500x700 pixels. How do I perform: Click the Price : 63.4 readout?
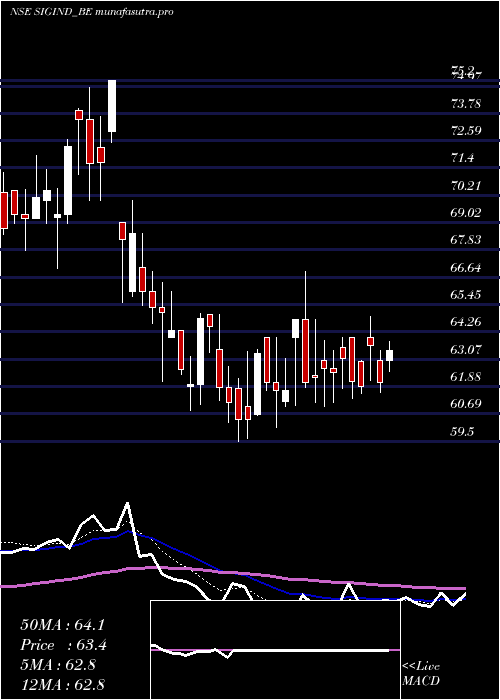(x=62, y=645)
